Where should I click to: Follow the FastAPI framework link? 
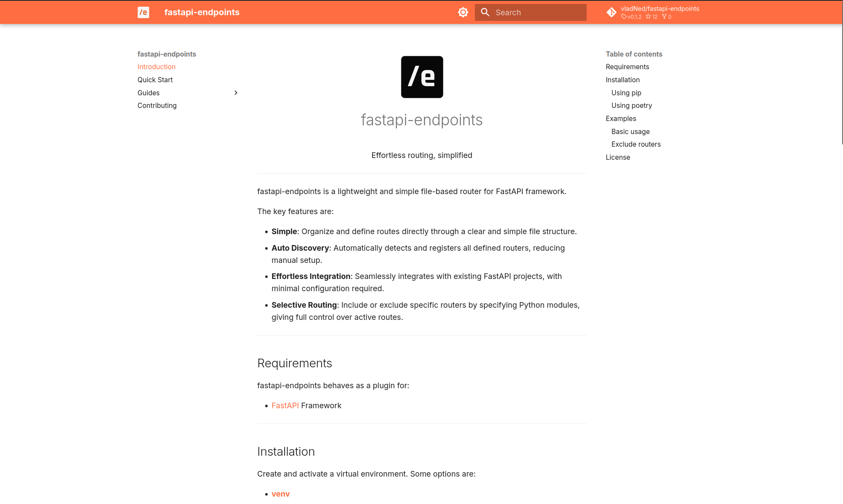point(285,405)
